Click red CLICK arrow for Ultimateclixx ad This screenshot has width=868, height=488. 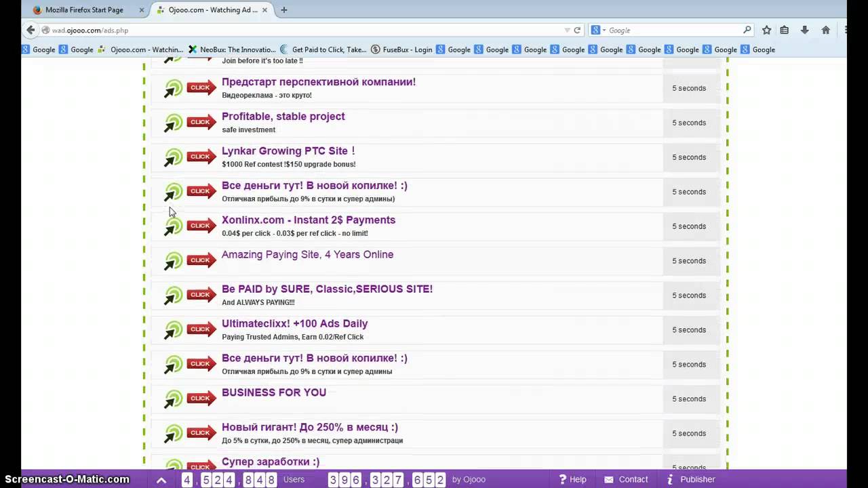201,329
